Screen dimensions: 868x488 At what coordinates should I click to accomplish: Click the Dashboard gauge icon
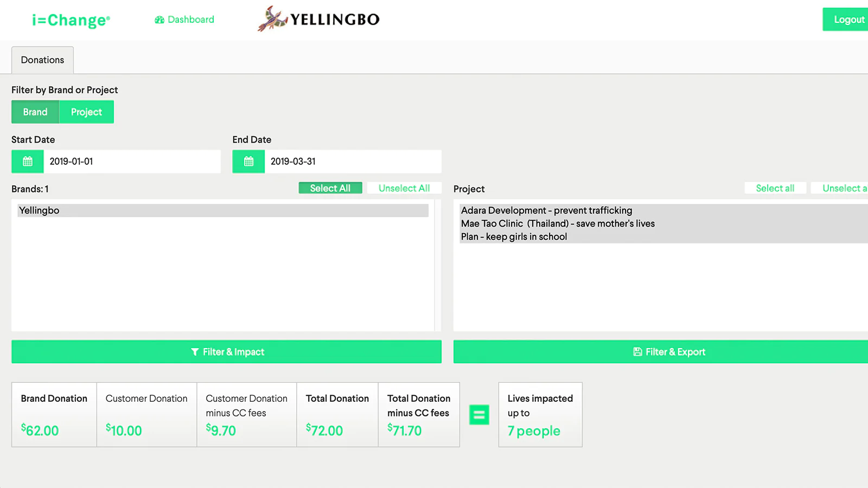point(159,20)
